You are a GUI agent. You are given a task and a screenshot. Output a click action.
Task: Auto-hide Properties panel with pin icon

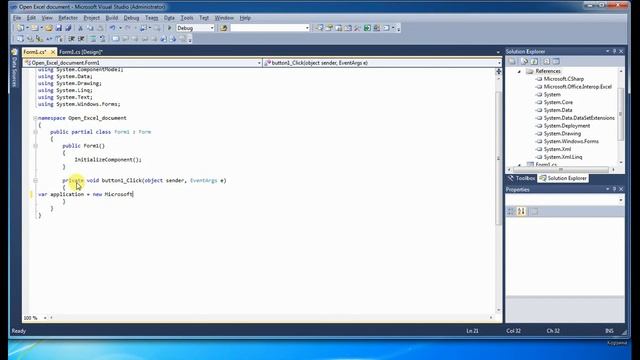(614, 189)
